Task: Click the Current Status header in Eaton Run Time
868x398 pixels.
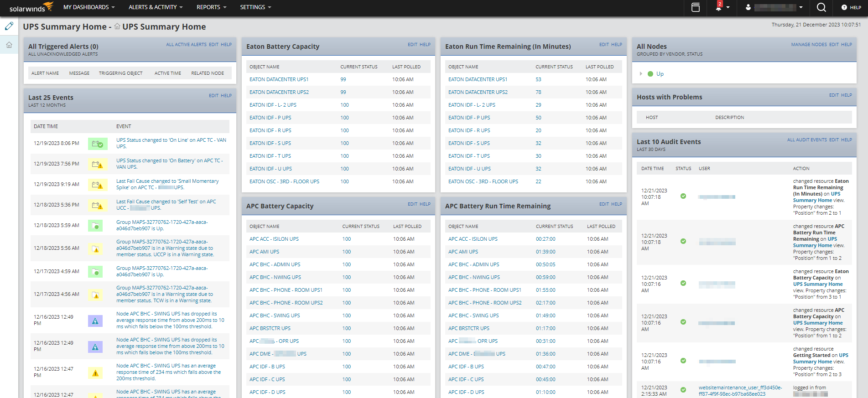Action: tap(554, 67)
